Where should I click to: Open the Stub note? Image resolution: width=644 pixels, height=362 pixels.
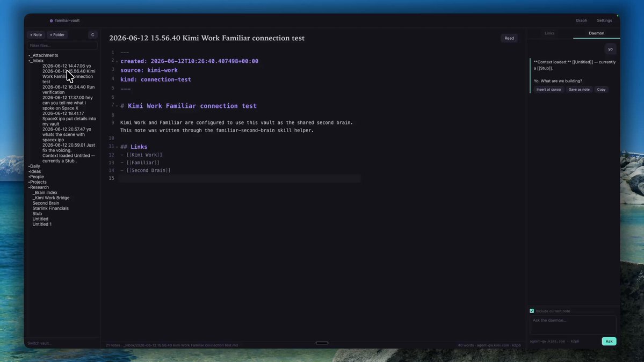tap(37, 214)
